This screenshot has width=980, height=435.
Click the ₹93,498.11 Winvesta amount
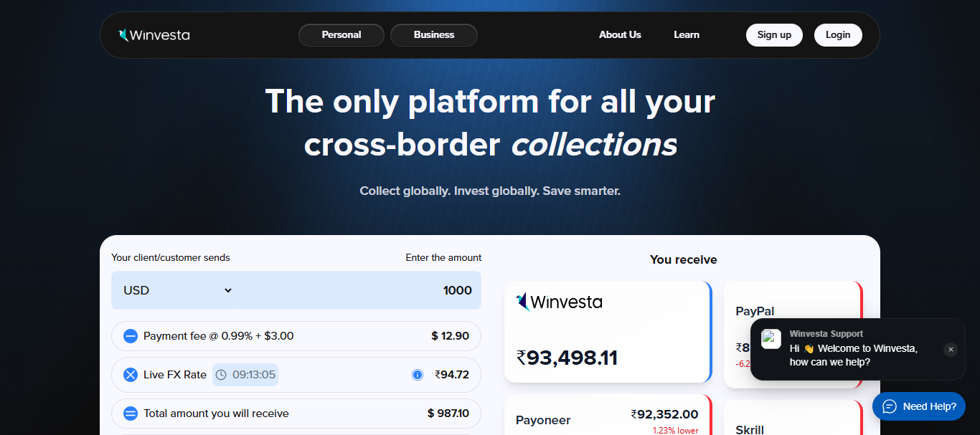(567, 358)
